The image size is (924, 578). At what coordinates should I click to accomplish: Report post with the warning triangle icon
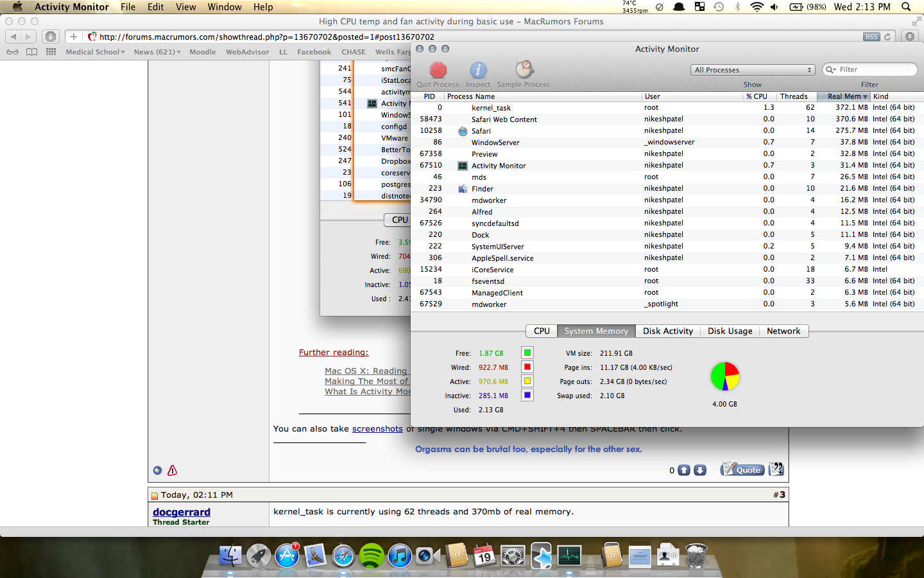172,470
